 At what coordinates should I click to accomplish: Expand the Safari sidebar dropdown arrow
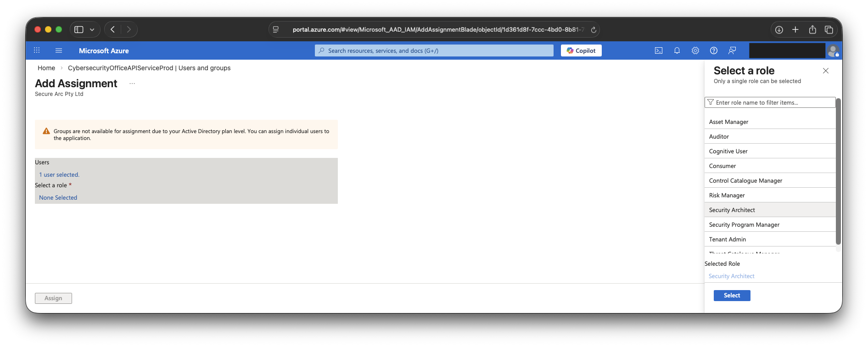92,30
